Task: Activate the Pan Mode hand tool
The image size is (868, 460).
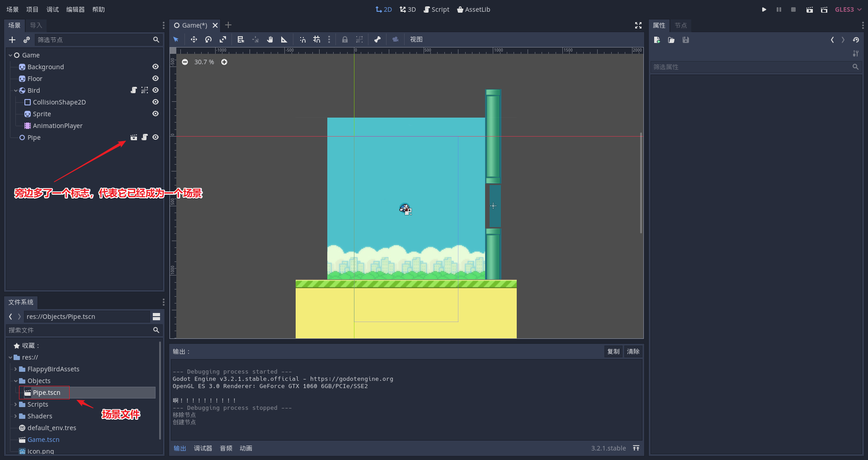Action: pos(270,39)
